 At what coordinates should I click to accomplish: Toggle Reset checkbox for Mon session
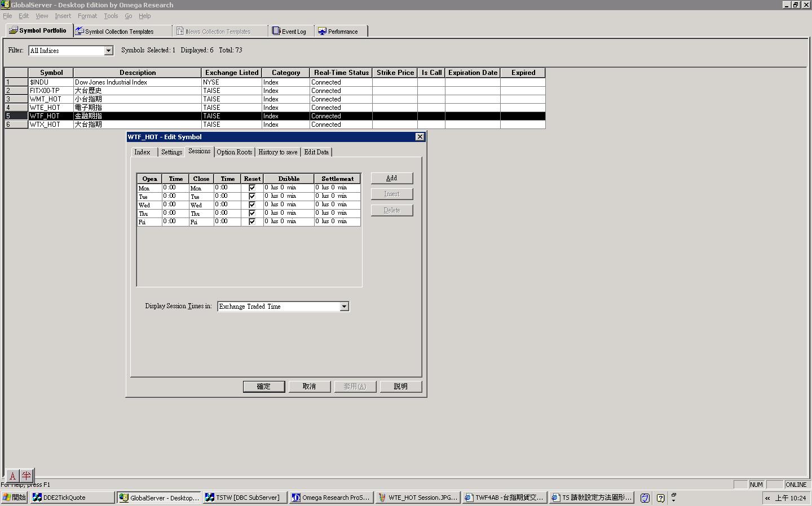click(252, 188)
